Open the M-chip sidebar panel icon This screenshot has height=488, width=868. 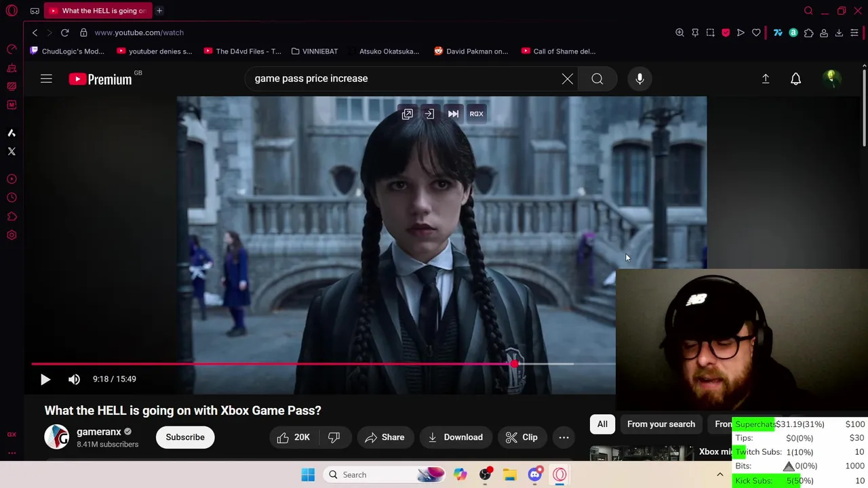(12, 104)
